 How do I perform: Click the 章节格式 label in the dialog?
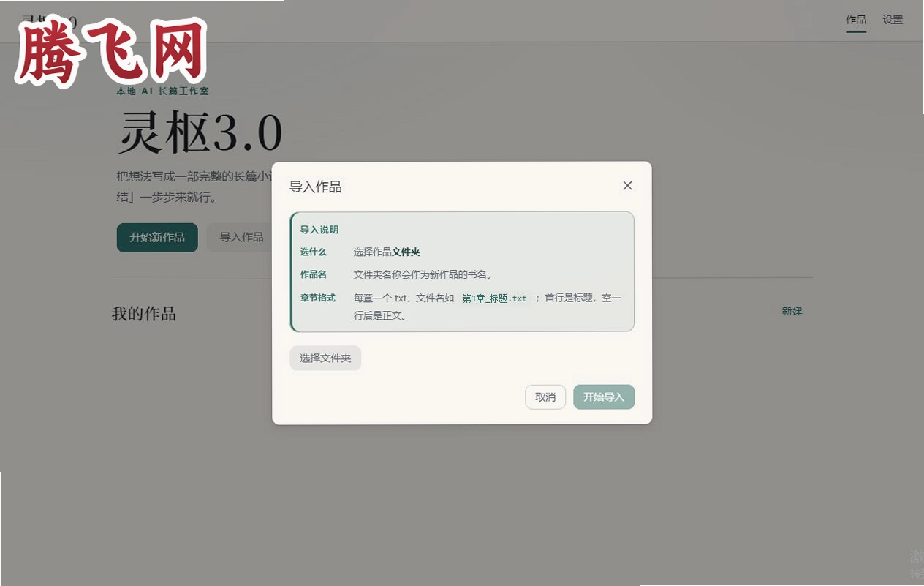coord(317,298)
